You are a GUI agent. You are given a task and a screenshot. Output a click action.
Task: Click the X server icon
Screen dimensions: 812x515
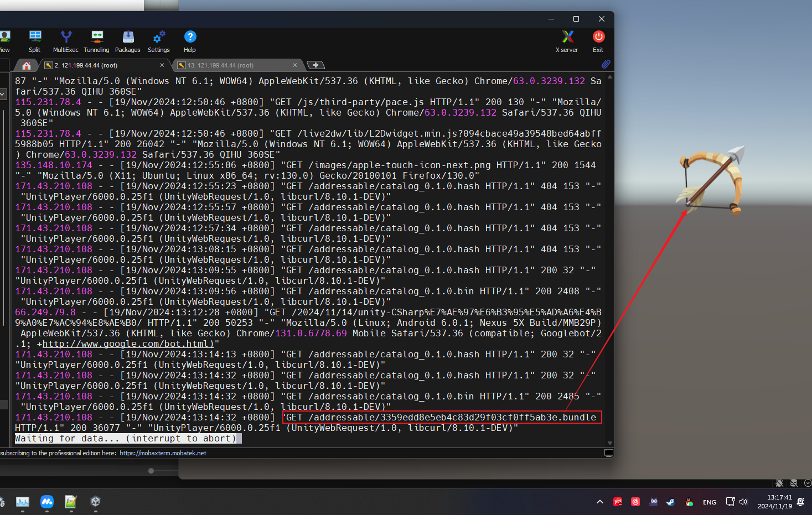(567, 41)
